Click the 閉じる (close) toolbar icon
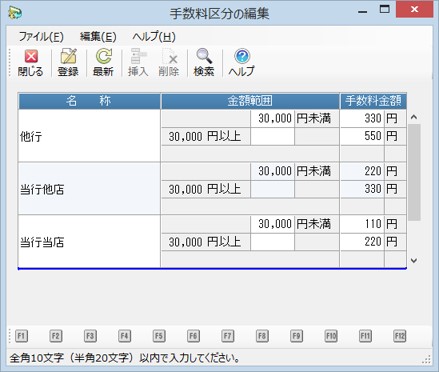439x372 pixels. pyautogui.click(x=31, y=63)
